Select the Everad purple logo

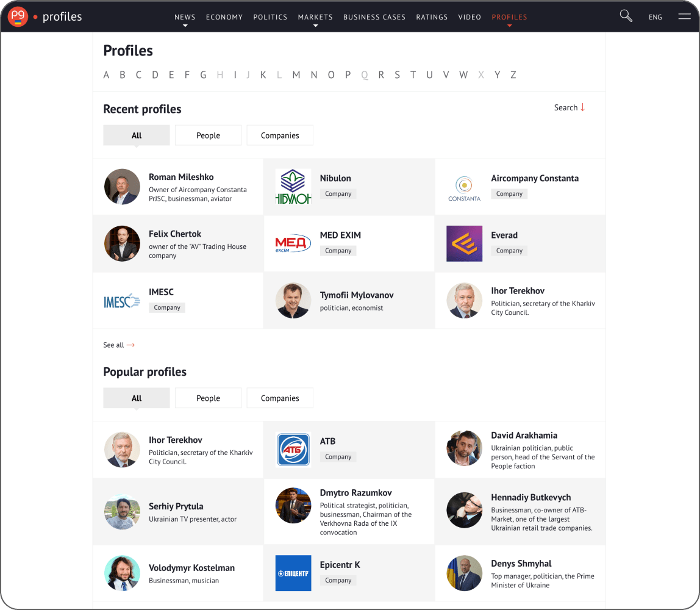point(464,243)
